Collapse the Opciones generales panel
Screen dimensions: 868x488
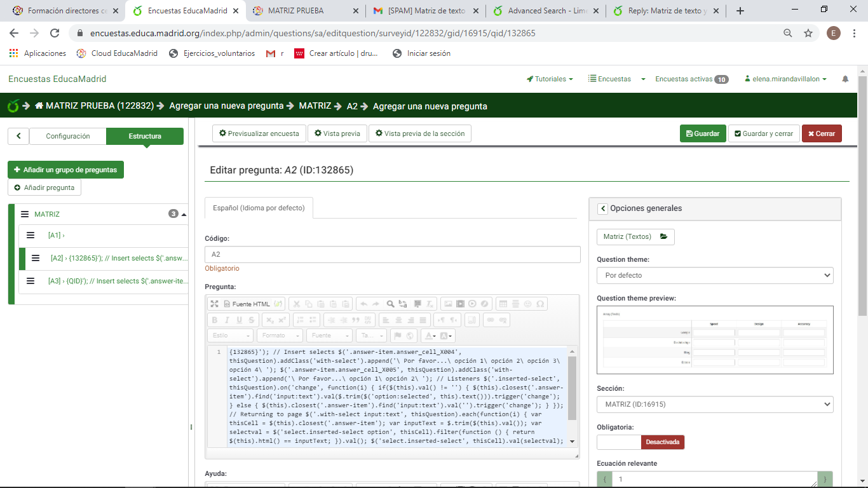coord(603,208)
